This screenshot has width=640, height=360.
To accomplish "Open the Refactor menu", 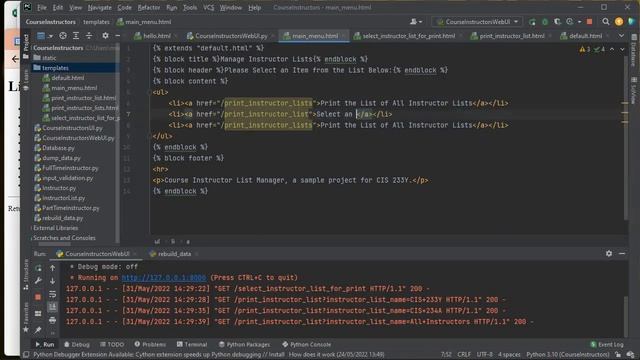I will 149,7.
